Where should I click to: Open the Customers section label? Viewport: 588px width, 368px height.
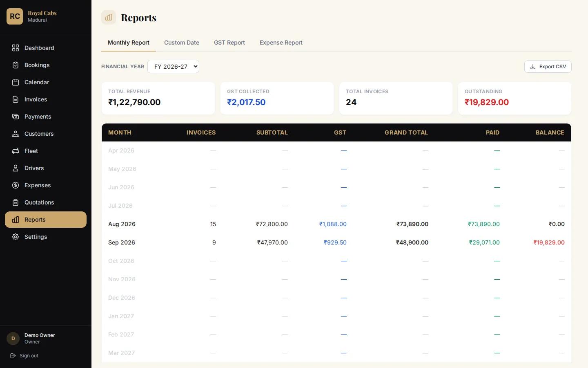tap(39, 134)
